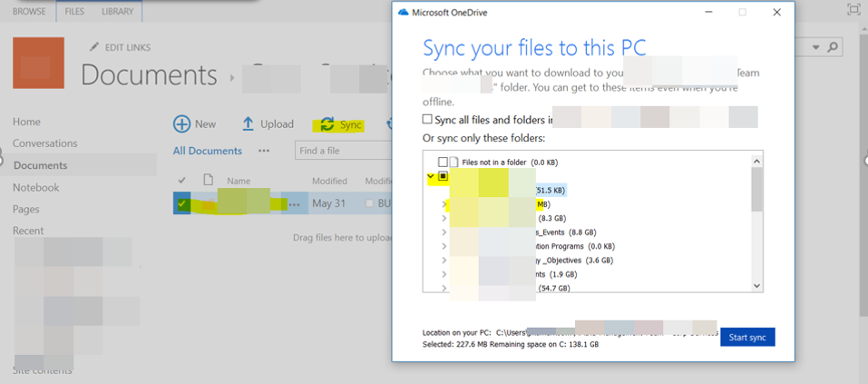Open Pages in the left navigation
Viewport: 868px width, 384px height.
coord(26,209)
